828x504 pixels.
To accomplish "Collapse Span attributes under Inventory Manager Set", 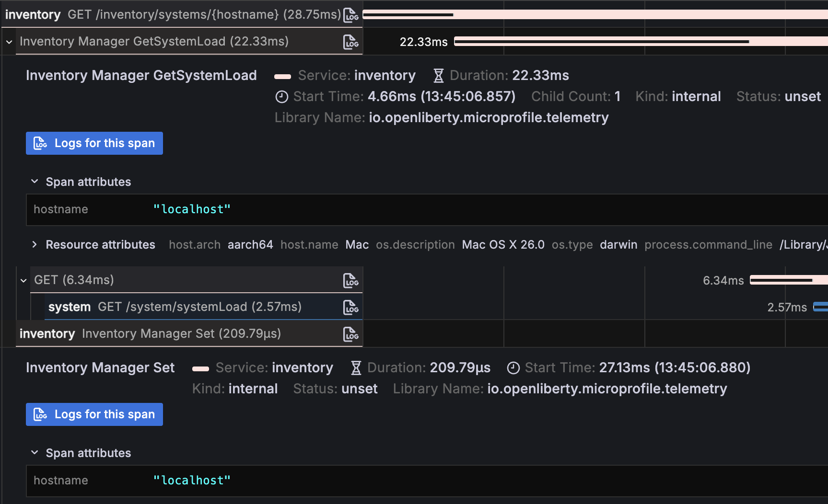I will (x=34, y=452).
